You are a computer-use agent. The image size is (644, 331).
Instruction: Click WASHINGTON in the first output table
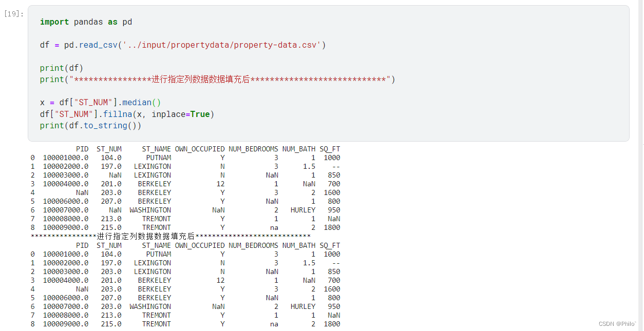click(x=150, y=210)
